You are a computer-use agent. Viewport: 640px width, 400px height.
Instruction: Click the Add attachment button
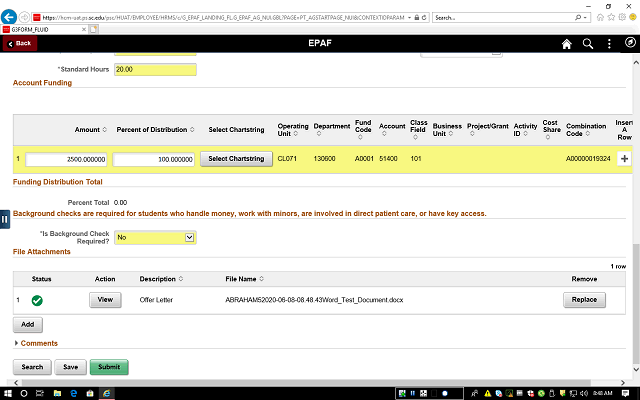pos(28,324)
